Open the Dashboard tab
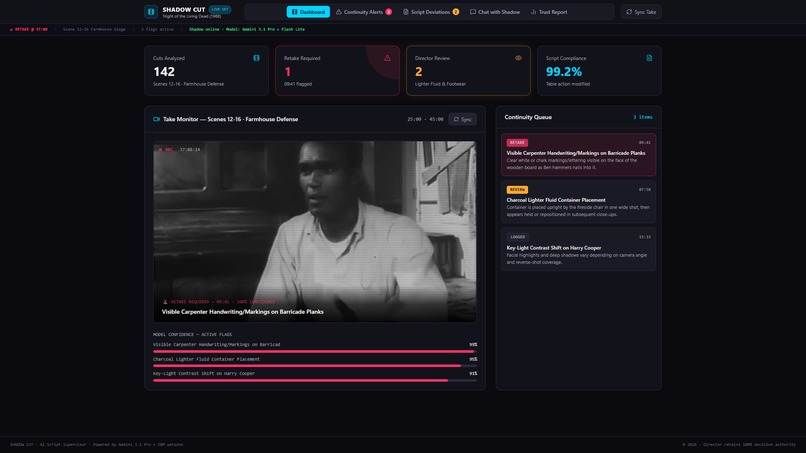 point(308,12)
